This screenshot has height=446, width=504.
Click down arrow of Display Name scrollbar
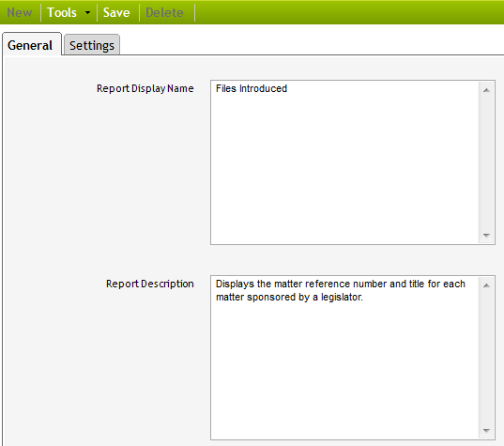486,236
